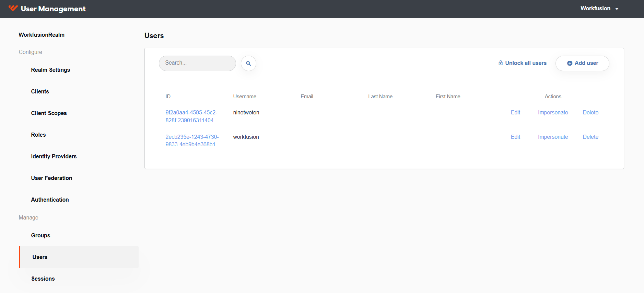The height and width of the screenshot is (293, 644).
Task: Focus the user Search field
Action: (x=197, y=63)
